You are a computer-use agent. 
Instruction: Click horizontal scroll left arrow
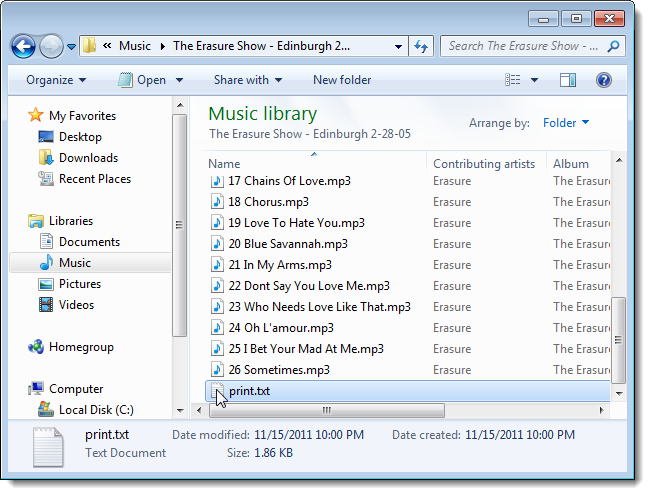point(199,410)
